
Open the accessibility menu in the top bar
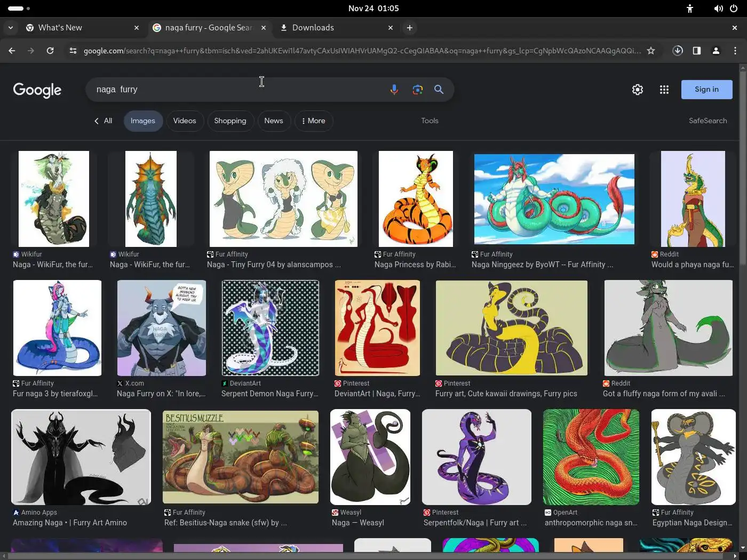click(690, 9)
